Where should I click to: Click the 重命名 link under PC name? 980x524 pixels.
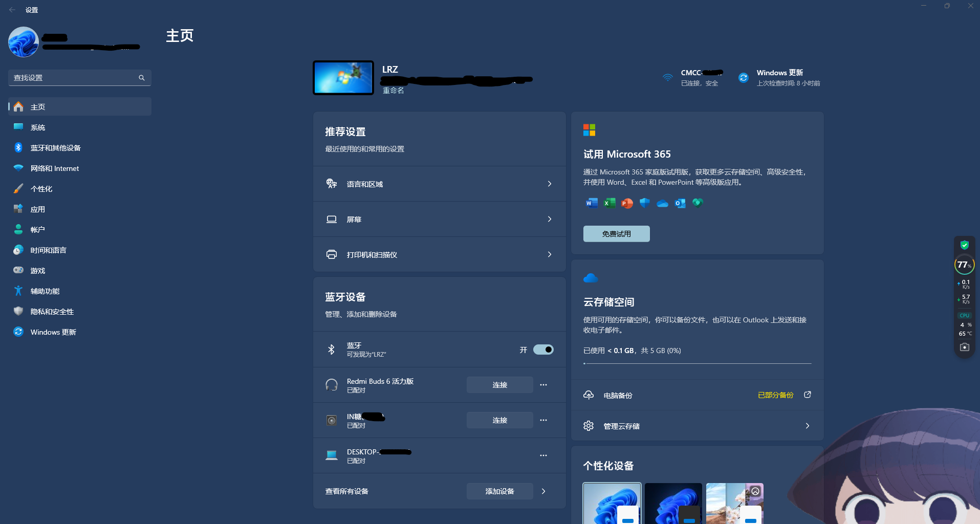(393, 91)
